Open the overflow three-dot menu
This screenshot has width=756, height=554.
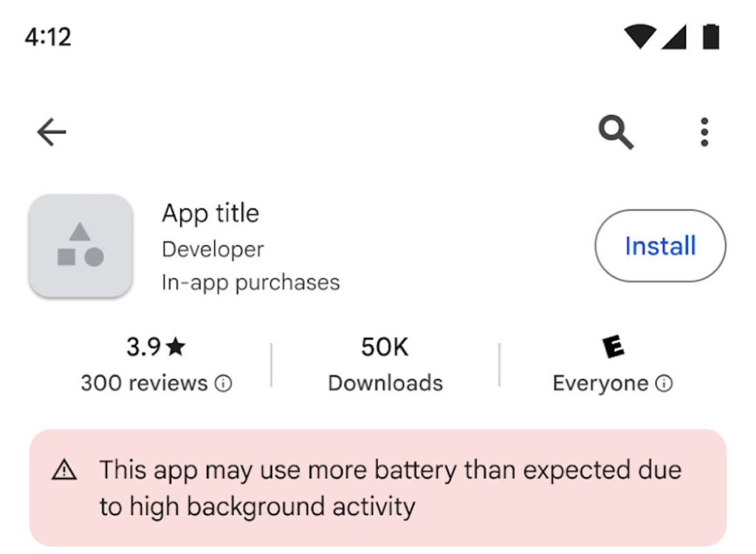click(704, 131)
